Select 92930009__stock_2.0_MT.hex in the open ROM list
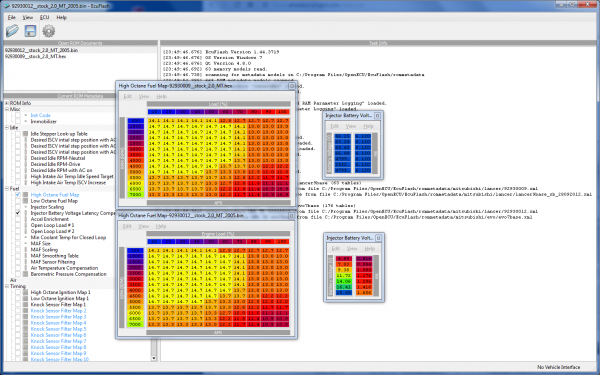Viewport: 600px width, 375px height. (35, 56)
